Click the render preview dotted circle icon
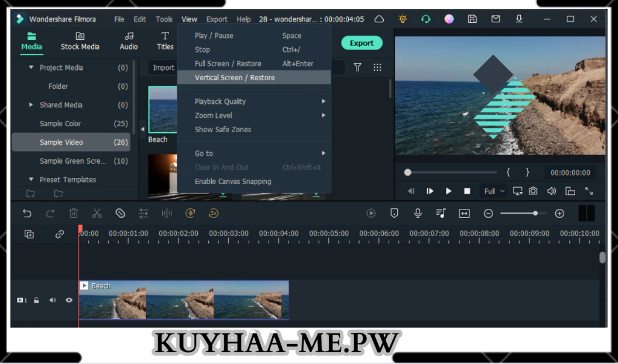The image size is (618, 364). pyautogui.click(x=371, y=213)
